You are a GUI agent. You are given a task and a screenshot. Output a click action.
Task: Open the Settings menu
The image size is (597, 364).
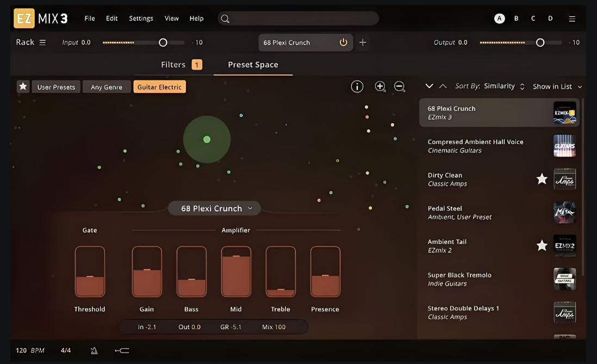coord(141,18)
